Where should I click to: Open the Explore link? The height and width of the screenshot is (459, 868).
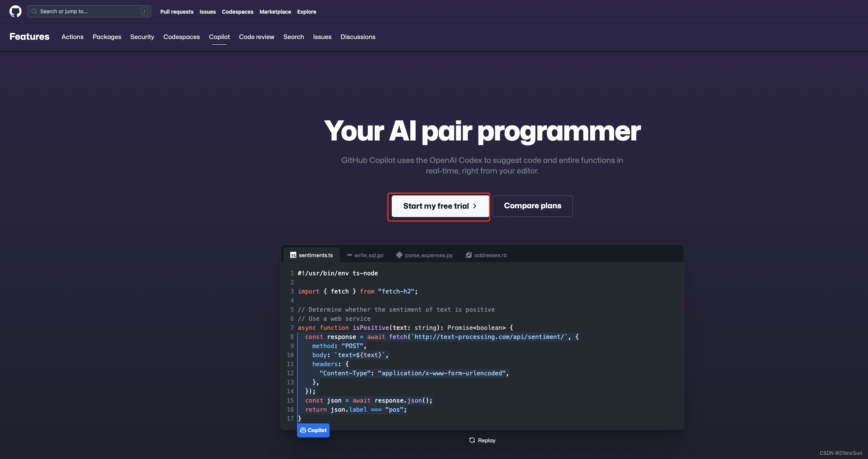coord(307,12)
